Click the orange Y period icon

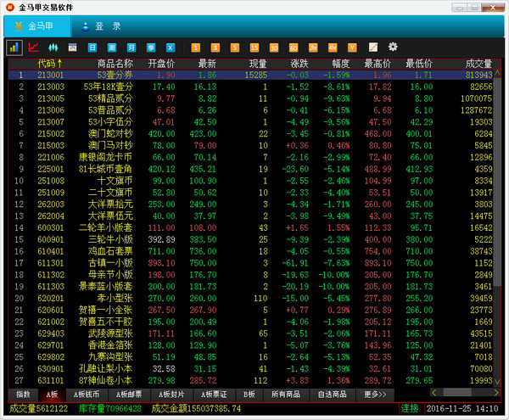coord(352,48)
